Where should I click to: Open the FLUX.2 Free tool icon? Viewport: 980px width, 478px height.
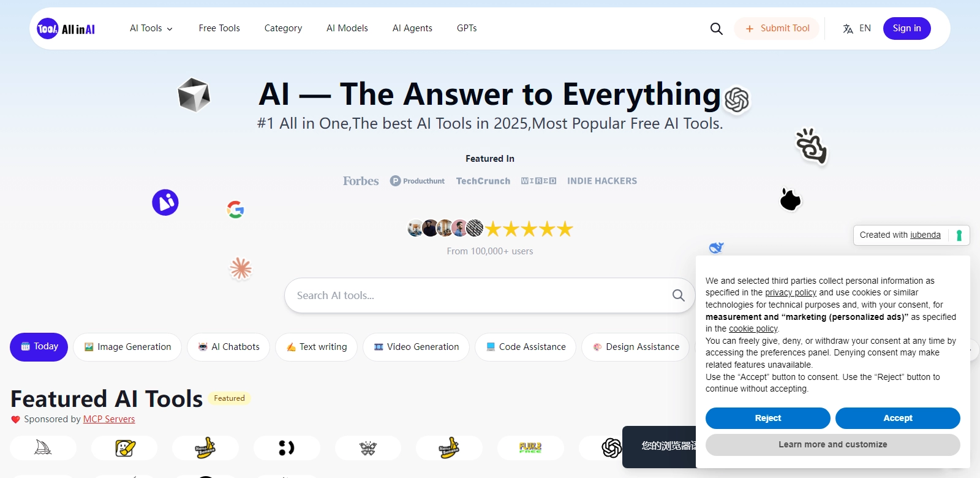click(x=530, y=448)
